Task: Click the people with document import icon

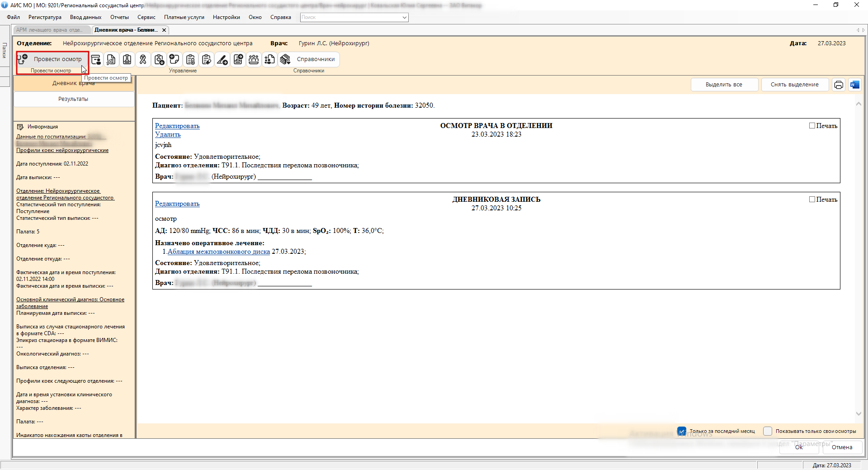Action: tap(269, 59)
